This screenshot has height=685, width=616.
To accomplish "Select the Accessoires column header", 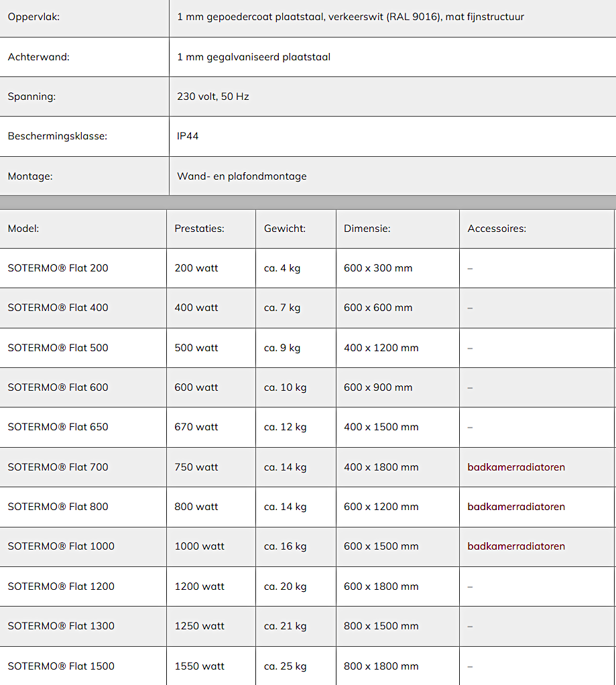I will point(497,229).
